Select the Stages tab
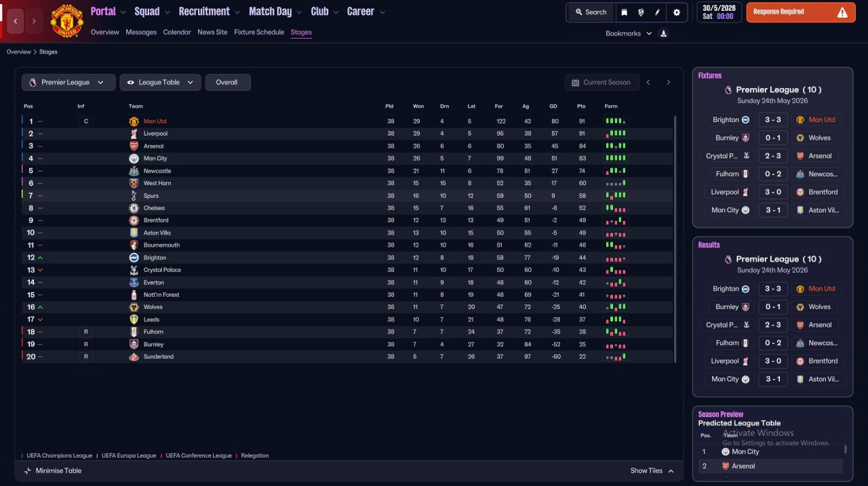 point(301,32)
